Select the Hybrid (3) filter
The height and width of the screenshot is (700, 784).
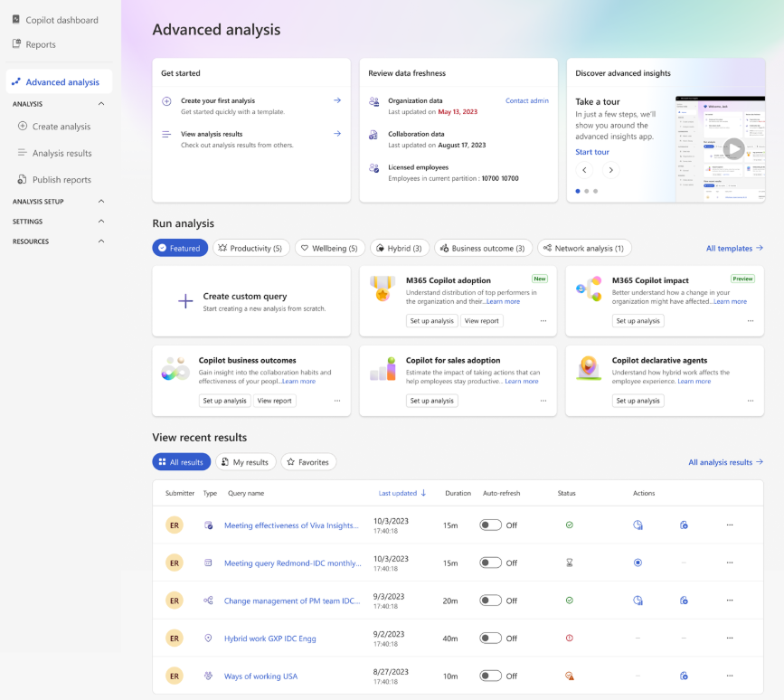[x=400, y=248]
